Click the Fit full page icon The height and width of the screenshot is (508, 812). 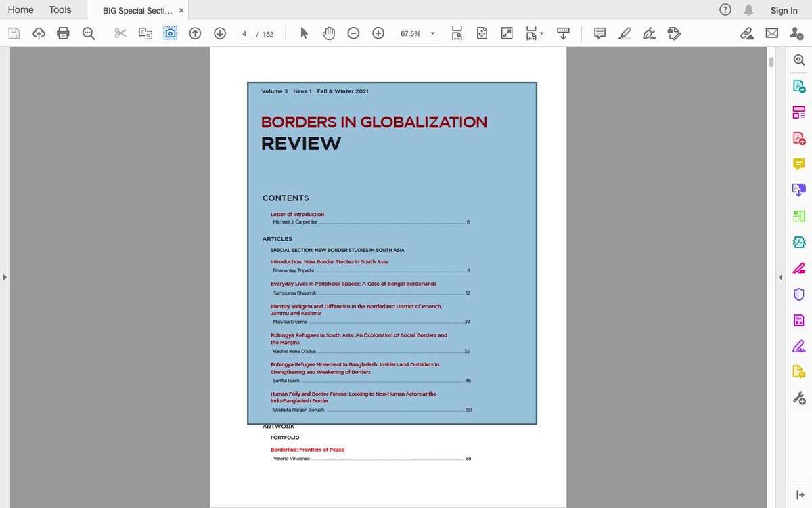pyautogui.click(x=482, y=33)
